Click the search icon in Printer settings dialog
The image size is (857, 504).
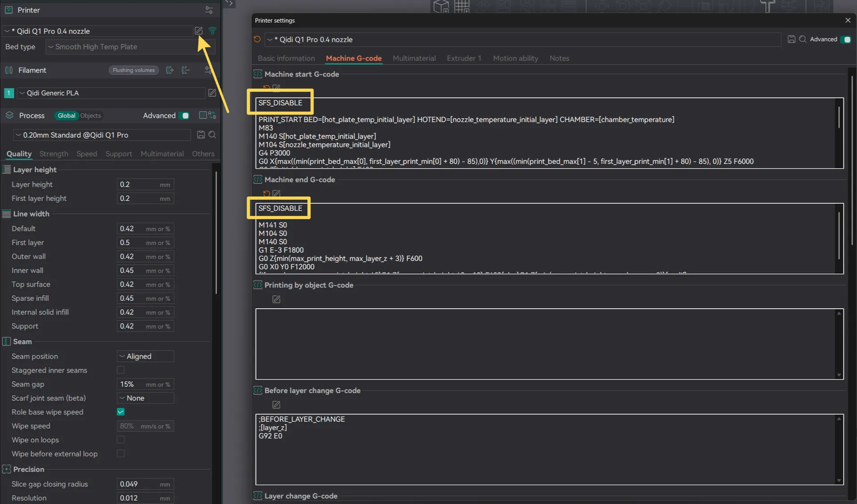coord(803,39)
